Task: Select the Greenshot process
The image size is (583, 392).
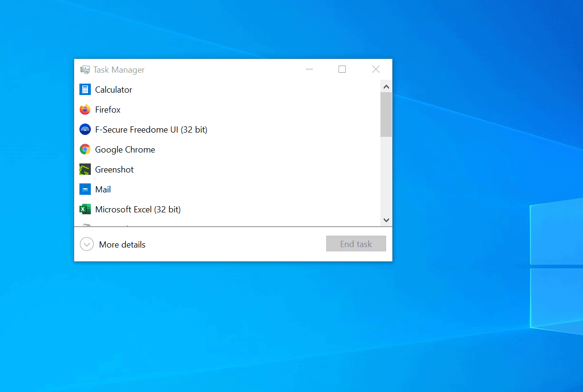Action: tap(114, 169)
